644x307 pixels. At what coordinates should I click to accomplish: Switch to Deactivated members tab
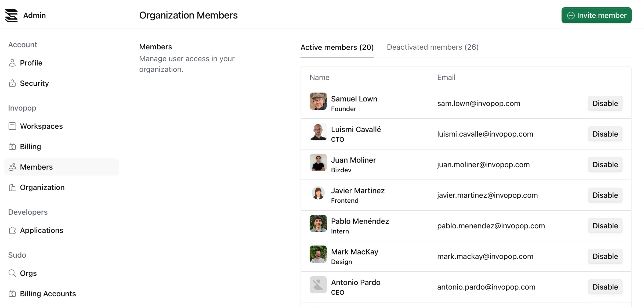click(433, 47)
